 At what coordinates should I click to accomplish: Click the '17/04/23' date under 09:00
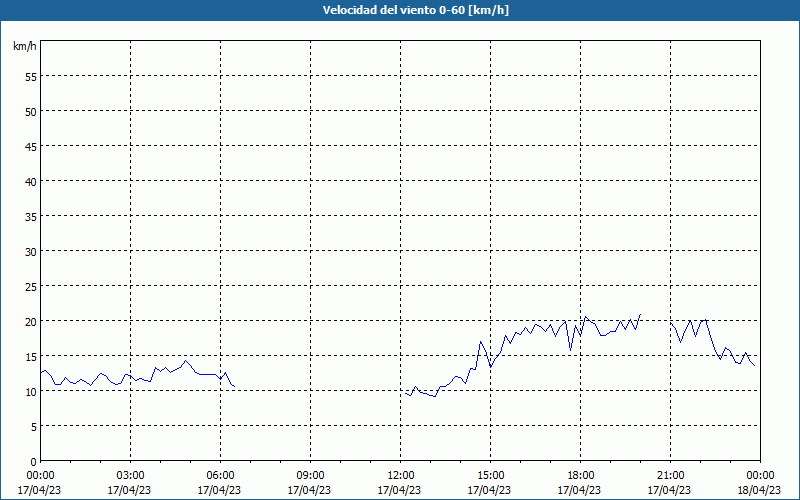click(x=309, y=490)
